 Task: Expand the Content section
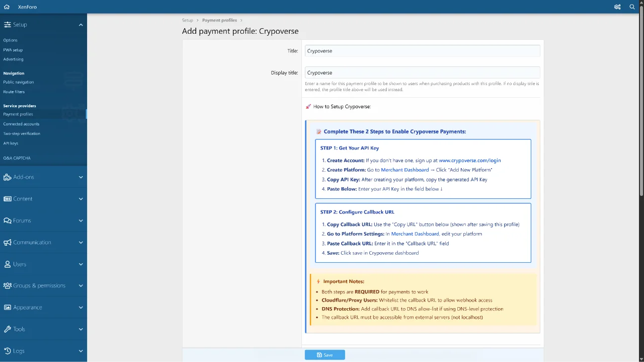pos(80,199)
